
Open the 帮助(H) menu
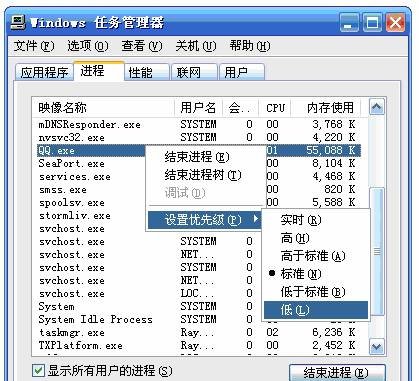(250, 46)
